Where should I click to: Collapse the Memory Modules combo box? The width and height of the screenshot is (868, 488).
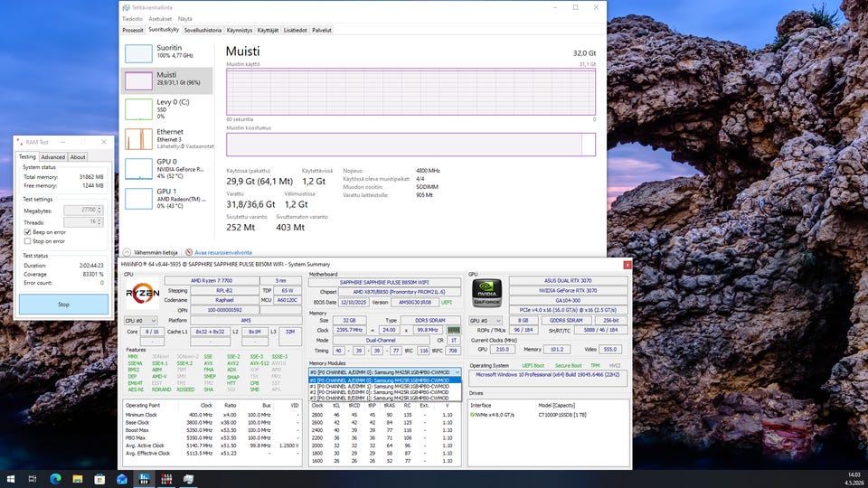pos(458,372)
